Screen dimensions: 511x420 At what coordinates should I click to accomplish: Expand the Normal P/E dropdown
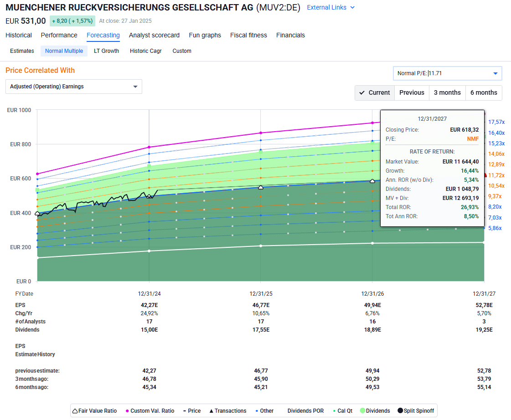point(495,73)
